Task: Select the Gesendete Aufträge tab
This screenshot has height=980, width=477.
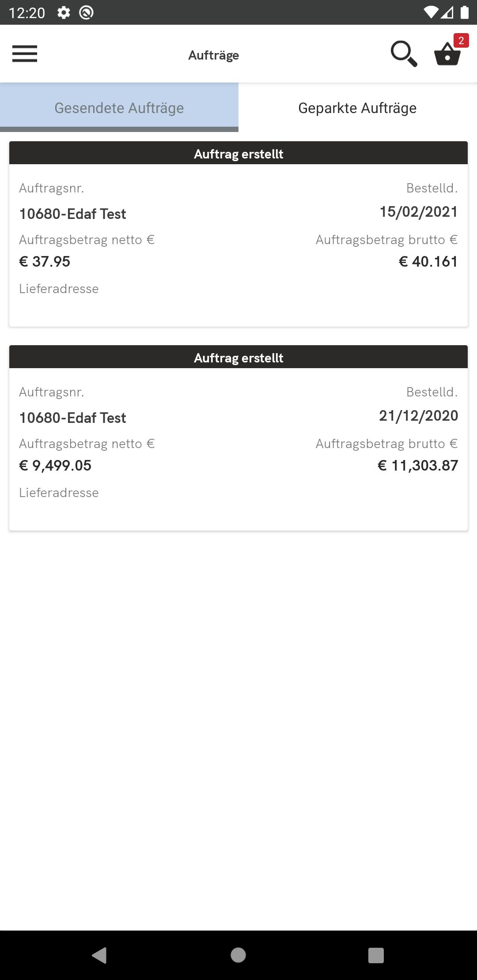Action: pos(119,107)
